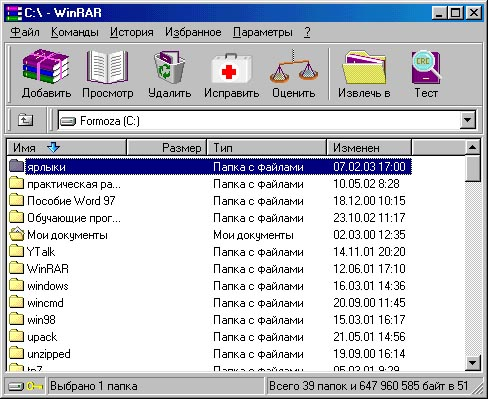488x399 pixels.
Task: Click date 21.05.01 14:56
Action: pos(369,337)
